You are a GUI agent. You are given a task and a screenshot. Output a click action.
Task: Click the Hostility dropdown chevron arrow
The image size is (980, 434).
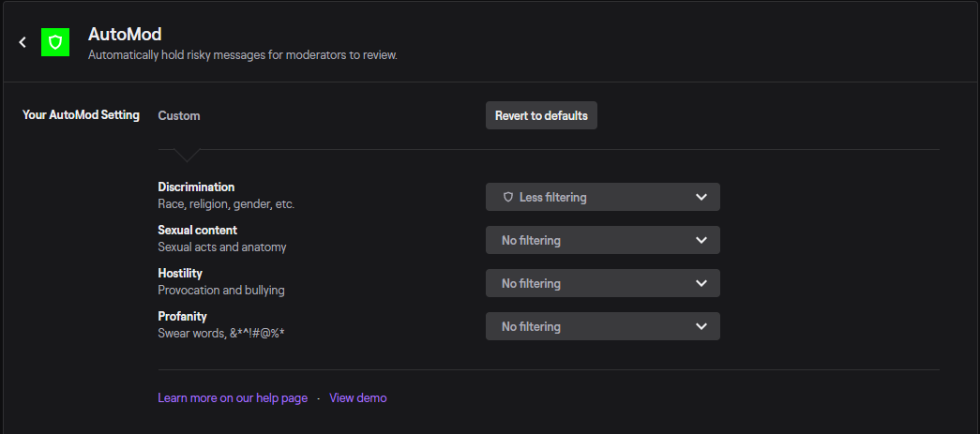[x=701, y=283]
